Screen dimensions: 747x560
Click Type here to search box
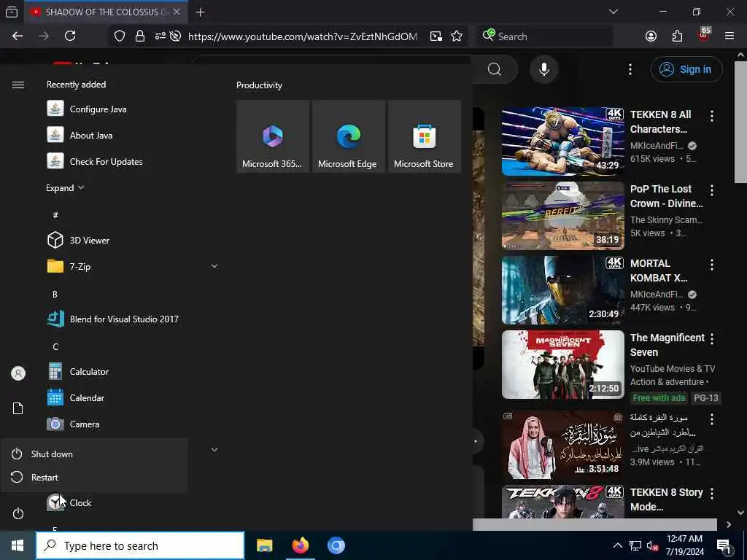(140, 545)
